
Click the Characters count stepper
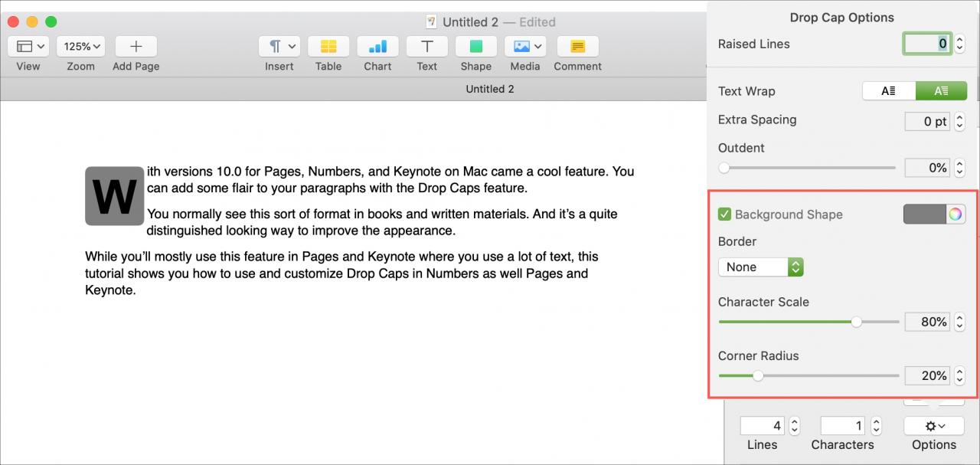click(x=876, y=425)
